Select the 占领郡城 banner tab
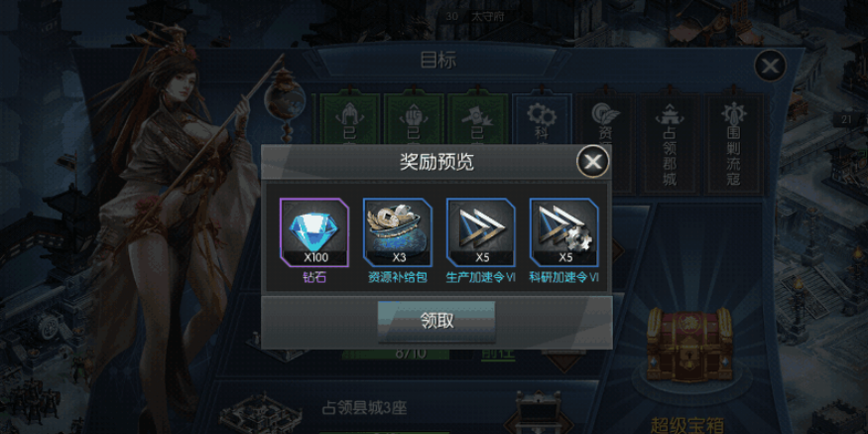Image resolution: width=868 pixels, height=434 pixels. 670,142
